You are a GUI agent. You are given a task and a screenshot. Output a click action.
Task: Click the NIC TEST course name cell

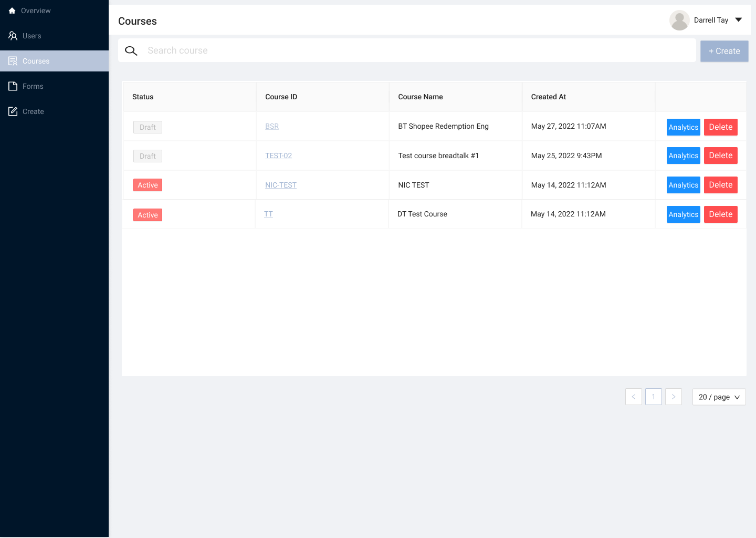point(456,185)
